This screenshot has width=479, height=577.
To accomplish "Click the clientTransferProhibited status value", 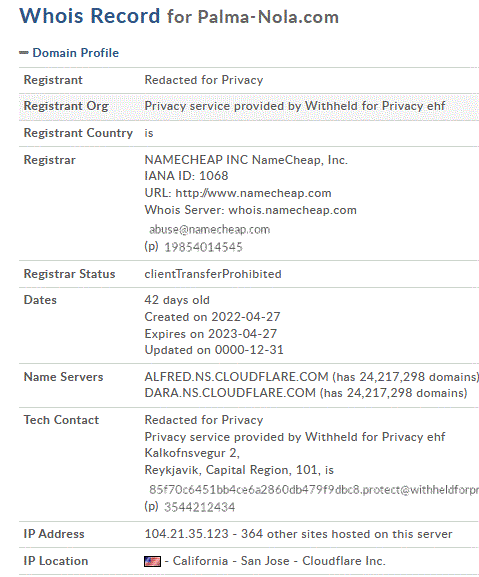I will 213,274.
